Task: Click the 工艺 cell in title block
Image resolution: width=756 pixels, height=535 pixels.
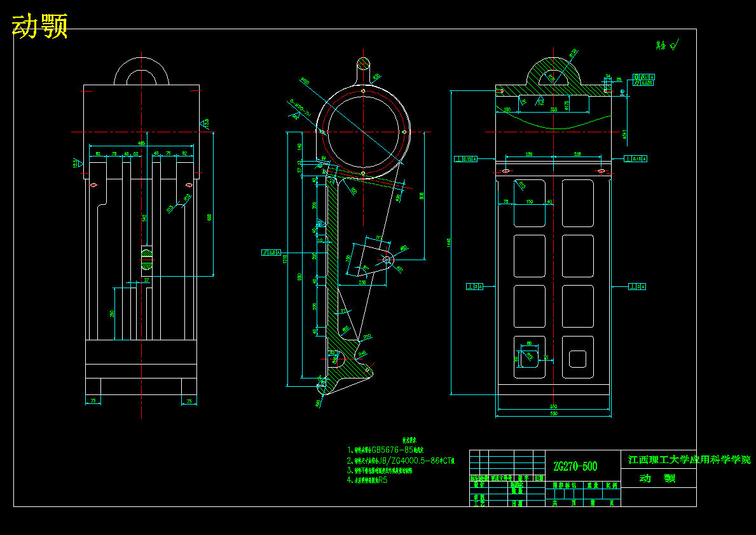Action: (x=479, y=503)
